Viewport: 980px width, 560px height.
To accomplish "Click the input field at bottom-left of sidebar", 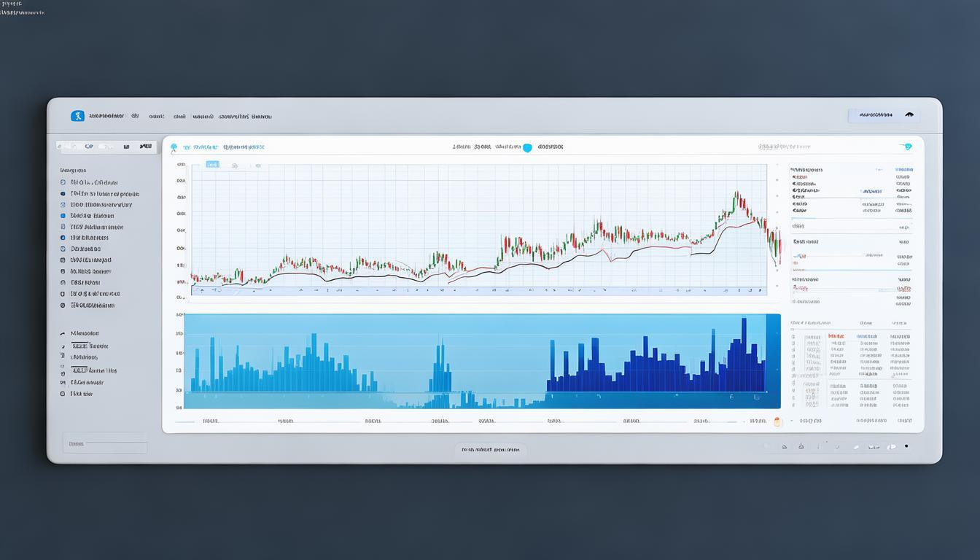I will click(x=105, y=443).
